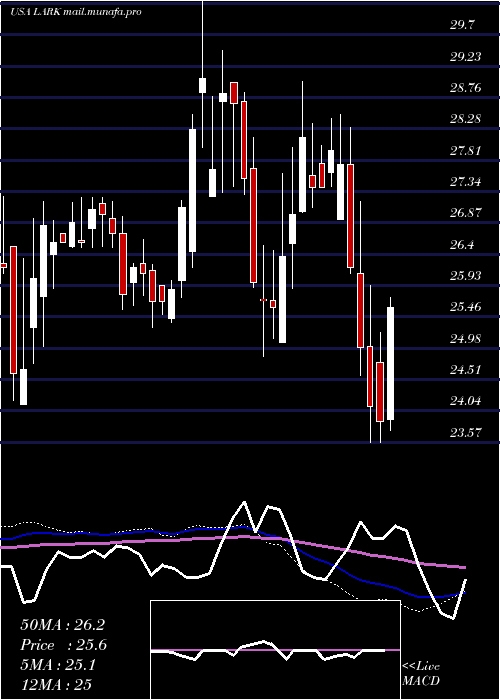Click the 'USA LARK mail.munafa.pro' chart title

coord(75,12)
